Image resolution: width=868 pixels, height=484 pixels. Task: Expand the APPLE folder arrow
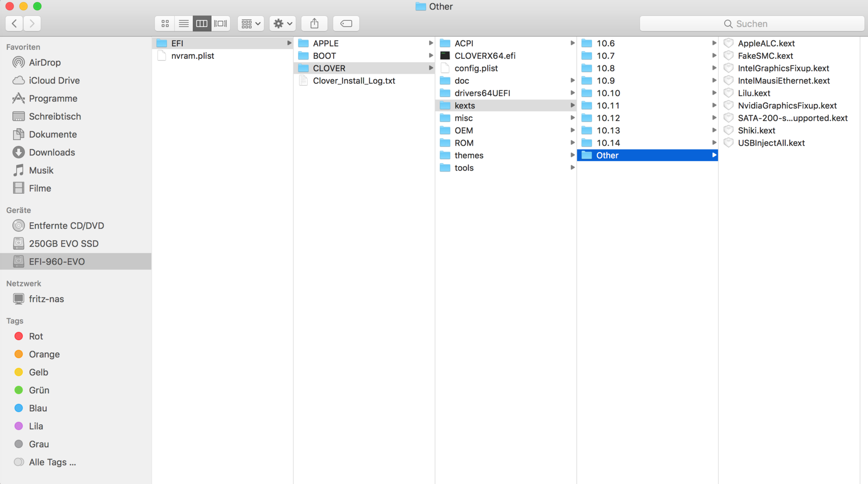(x=431, y=43)
